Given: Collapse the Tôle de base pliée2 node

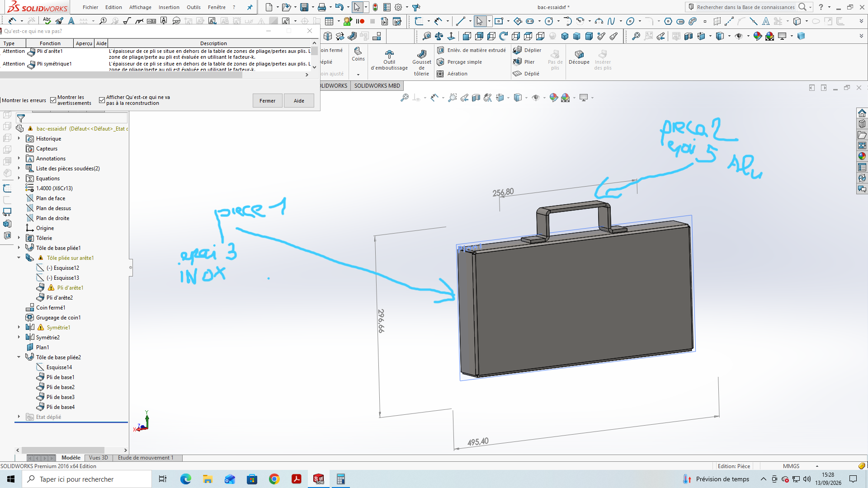Looking at the screenshot, I should [19, 357].
